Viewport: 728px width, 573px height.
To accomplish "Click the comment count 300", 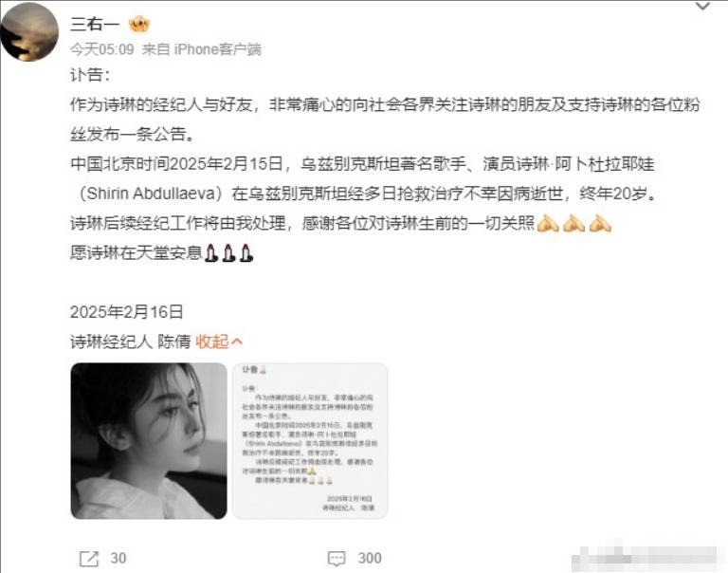I will point(370,558).
